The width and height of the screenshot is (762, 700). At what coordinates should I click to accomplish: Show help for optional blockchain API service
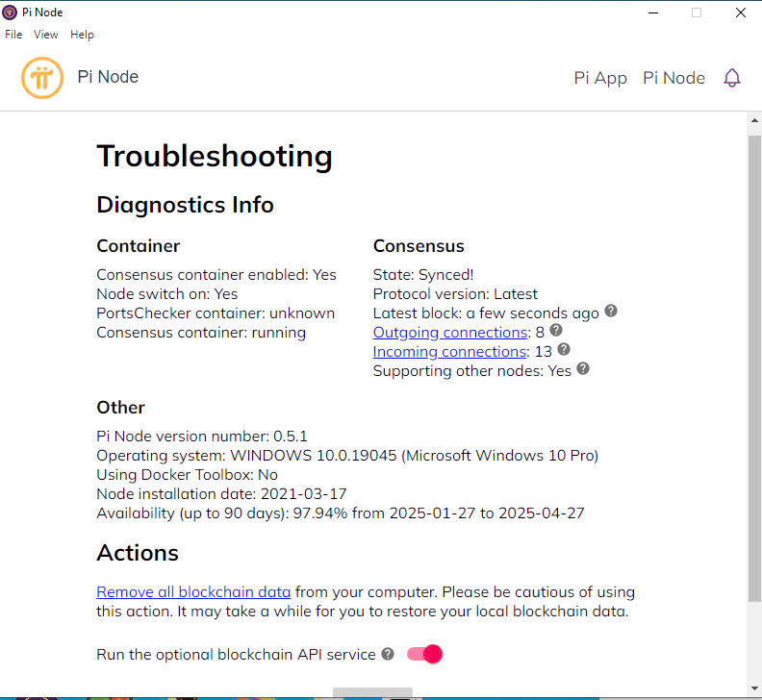tap(388, 654)
